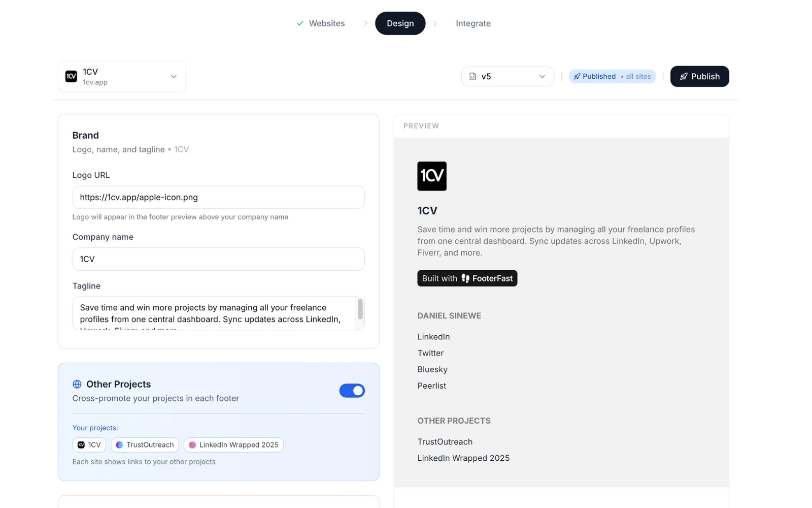Click the TrustOutreach shield project icon
This screenshot has height=508, width=812.
[x=120, y=444]
